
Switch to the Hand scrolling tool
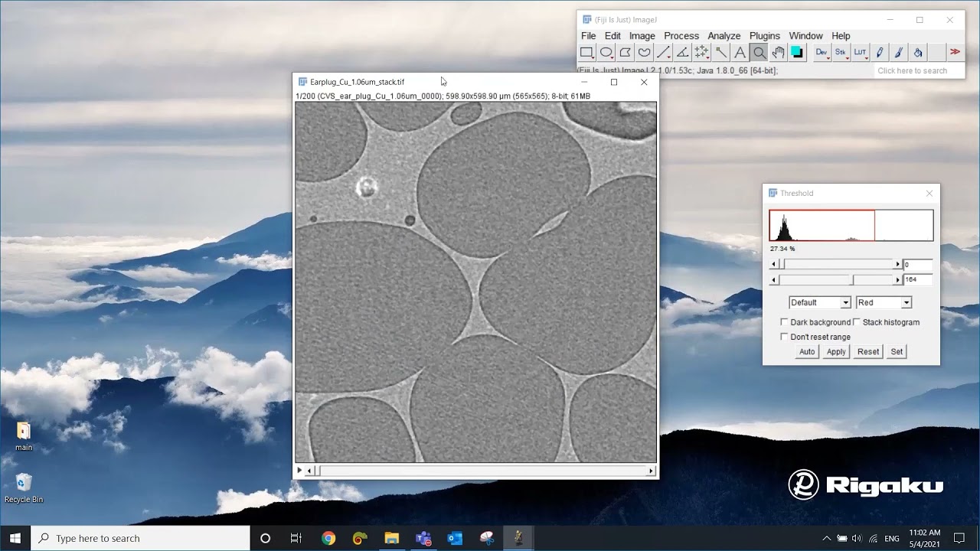pyautogui.click(x=778, y=53)
